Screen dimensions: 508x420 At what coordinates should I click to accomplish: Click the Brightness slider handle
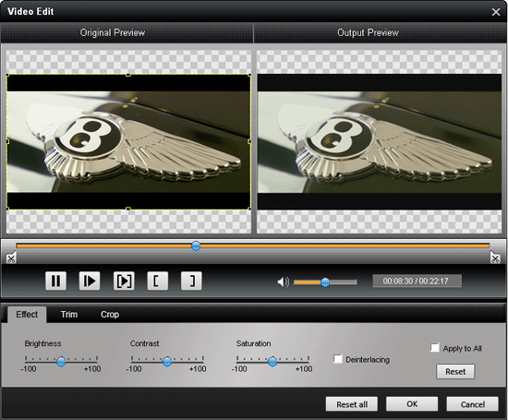(x=61, y=361)
